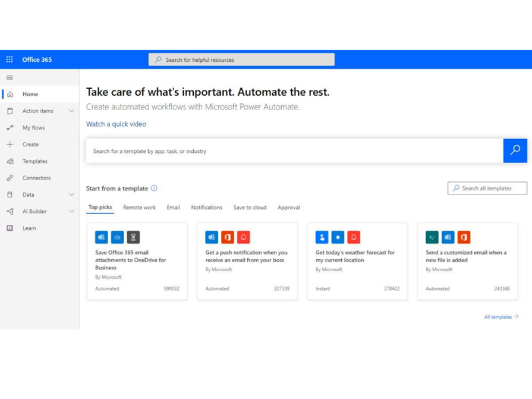Click the Data cylinder icon
The width and height of the screenshot is (532, 399).
tap(10, 194)
